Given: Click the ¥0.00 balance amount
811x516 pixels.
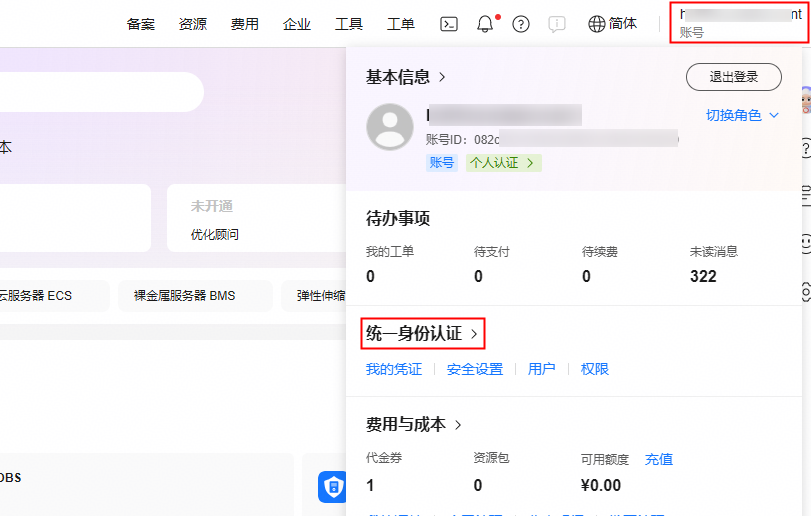Looking at the screenshot, I should pos(601,485).
